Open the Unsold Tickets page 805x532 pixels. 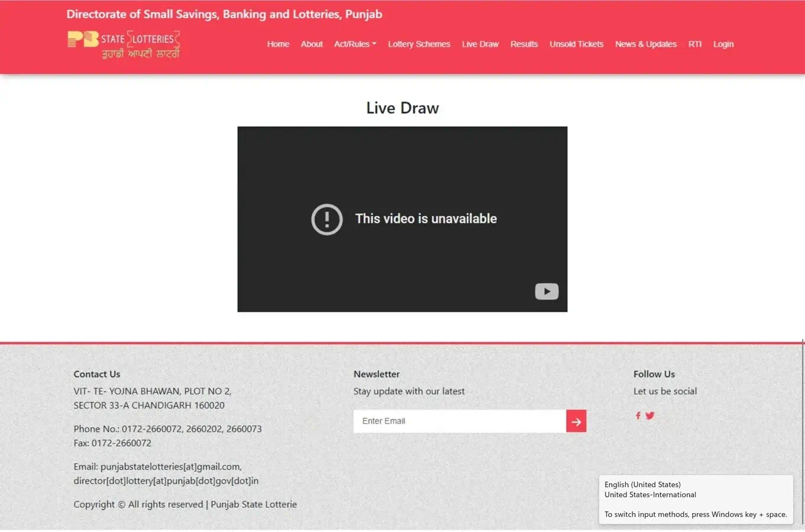tap(576, 44)
